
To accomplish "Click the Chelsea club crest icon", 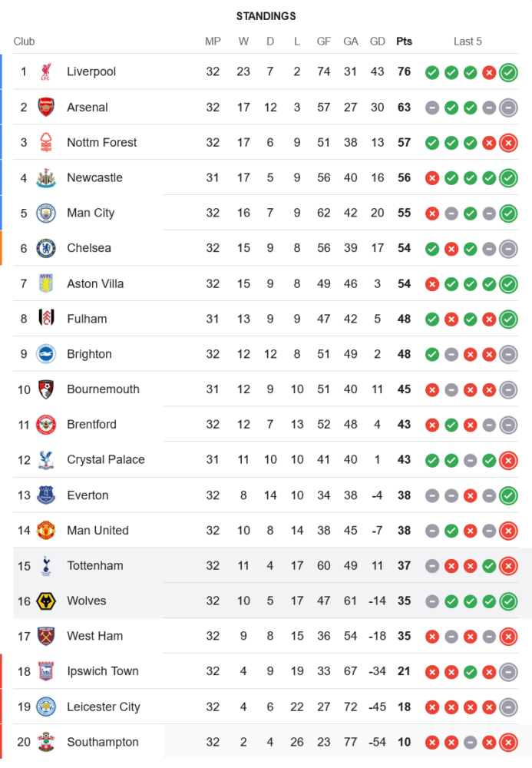I will coord(46,248).
